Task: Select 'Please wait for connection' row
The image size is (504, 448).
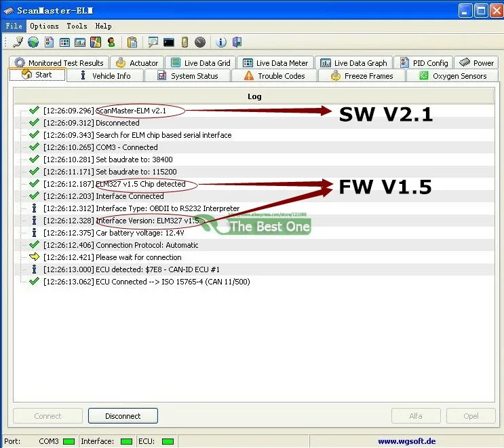Action: click(254, 257)
